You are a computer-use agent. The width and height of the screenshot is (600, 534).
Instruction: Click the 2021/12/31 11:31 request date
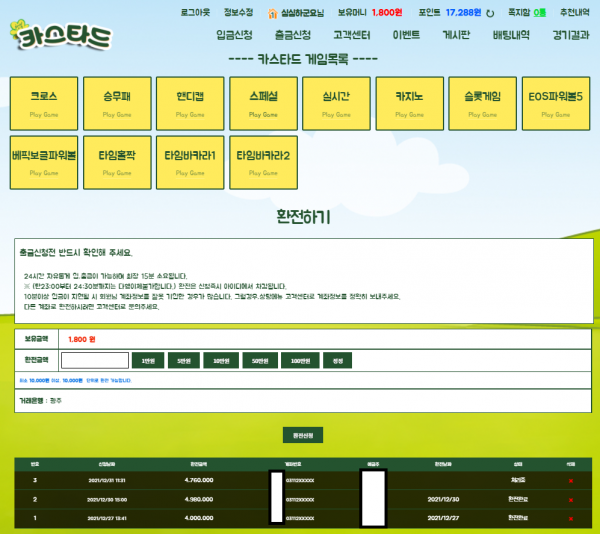107,480
